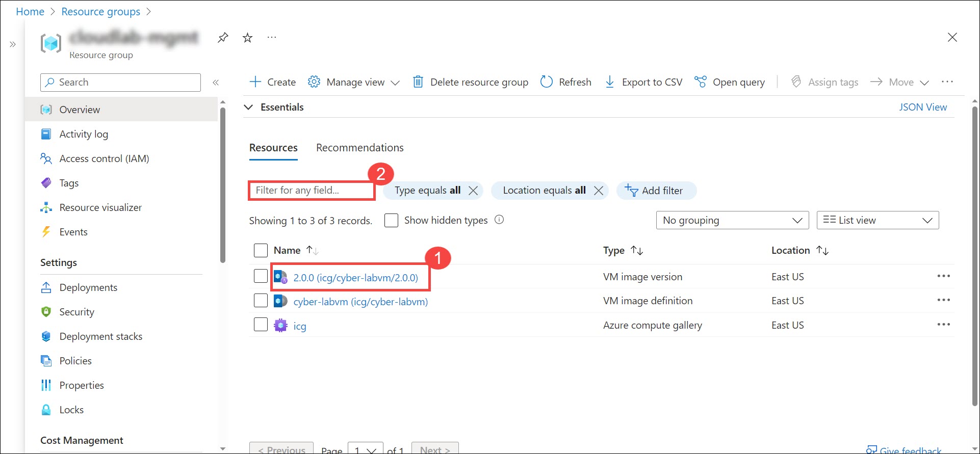
Task: Click the icg gallery icon
Action: pos(280,325)
